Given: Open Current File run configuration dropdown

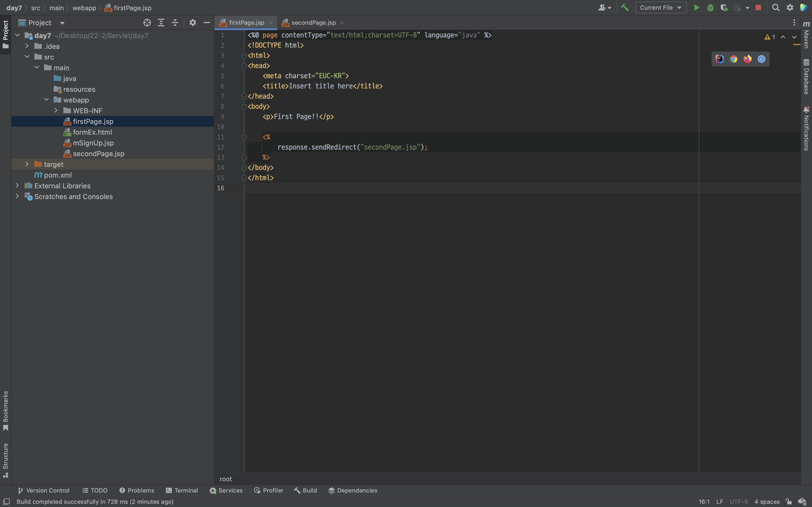Looking at the screenshot, I should (x=660, y=8).
